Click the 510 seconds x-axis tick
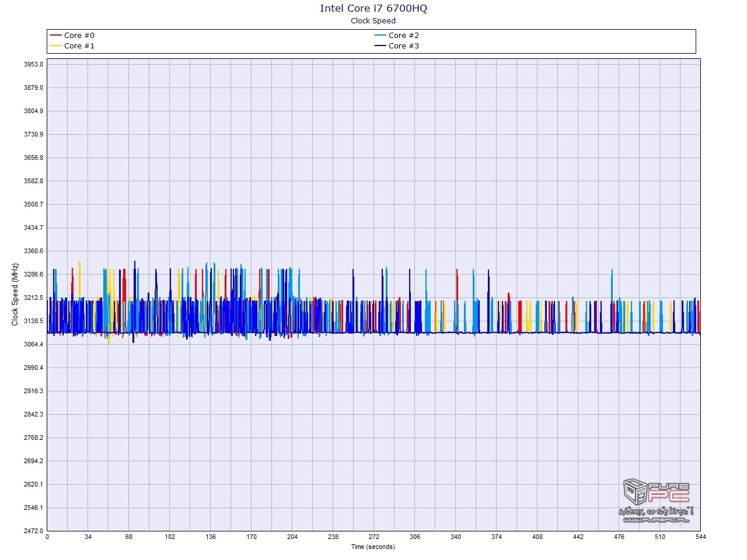Viewport: 747px width, 560px height. point(660,537)
